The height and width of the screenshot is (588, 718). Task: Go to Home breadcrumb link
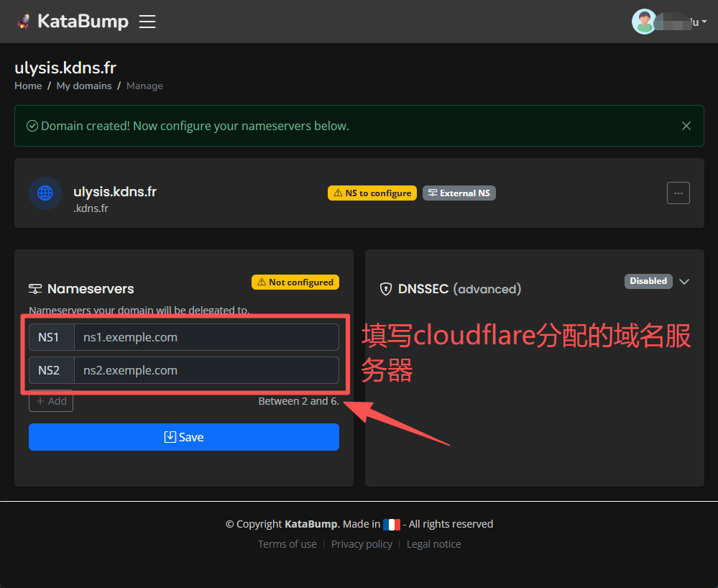click(x=28, y=86)
